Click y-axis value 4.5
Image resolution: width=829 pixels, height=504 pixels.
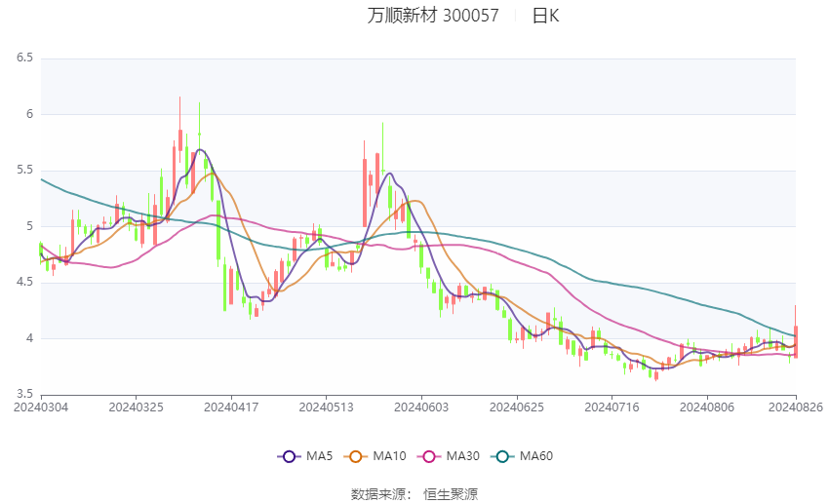point(24,282)
